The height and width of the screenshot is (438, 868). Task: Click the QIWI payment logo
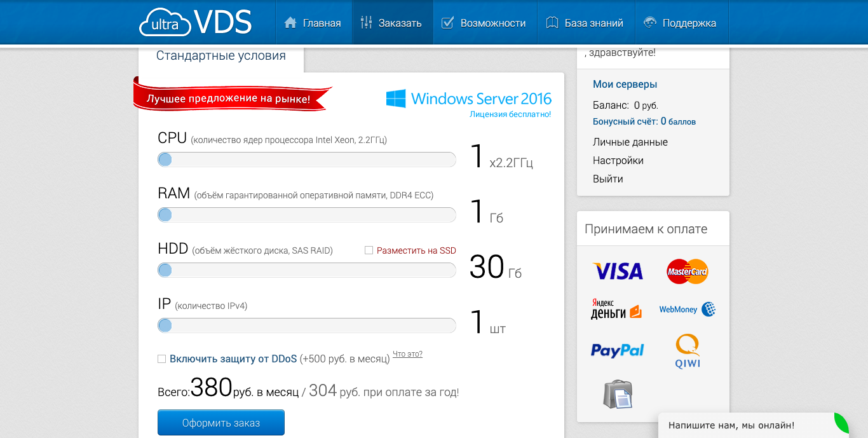pos(688,352)
